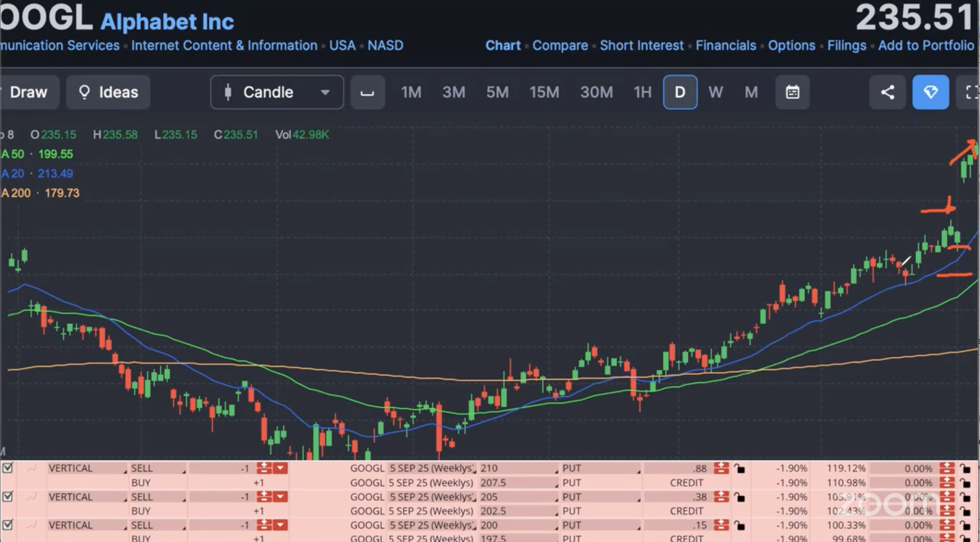
Task: Open VERTICAL spread dropdown on the 210 row
Action: point(87,468)
